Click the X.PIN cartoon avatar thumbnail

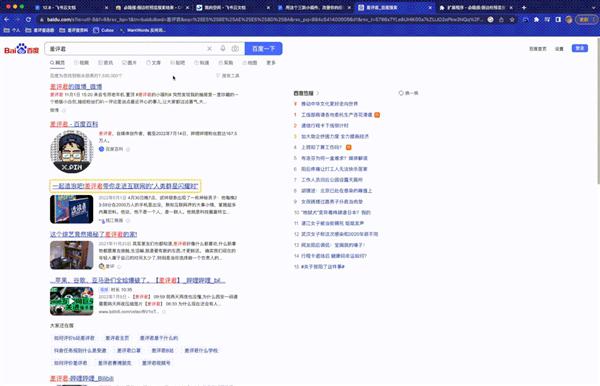pos(72,151)
